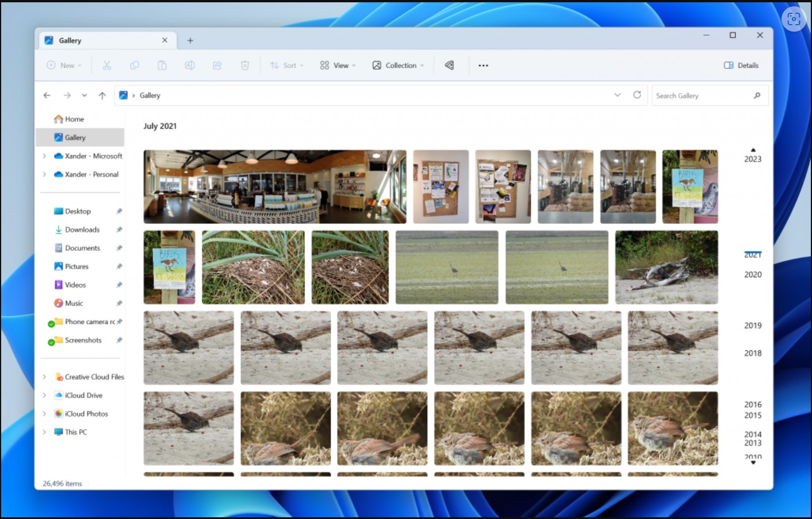Jump to 2018 on timeline scrubber
The image size is (812, 519).
pos(753,353)
